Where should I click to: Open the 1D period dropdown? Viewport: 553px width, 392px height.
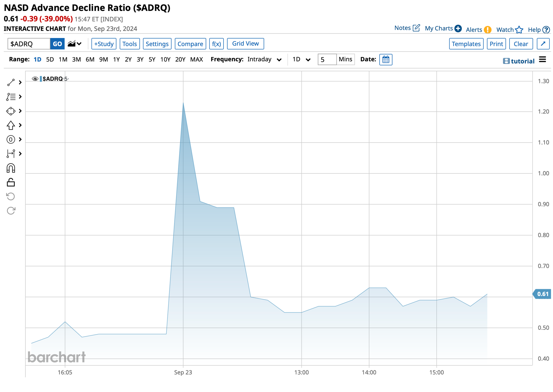301,60
